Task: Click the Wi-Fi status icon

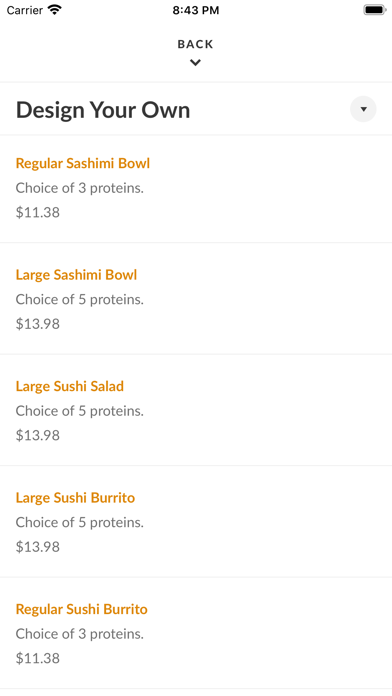Action: pos(55,10)
